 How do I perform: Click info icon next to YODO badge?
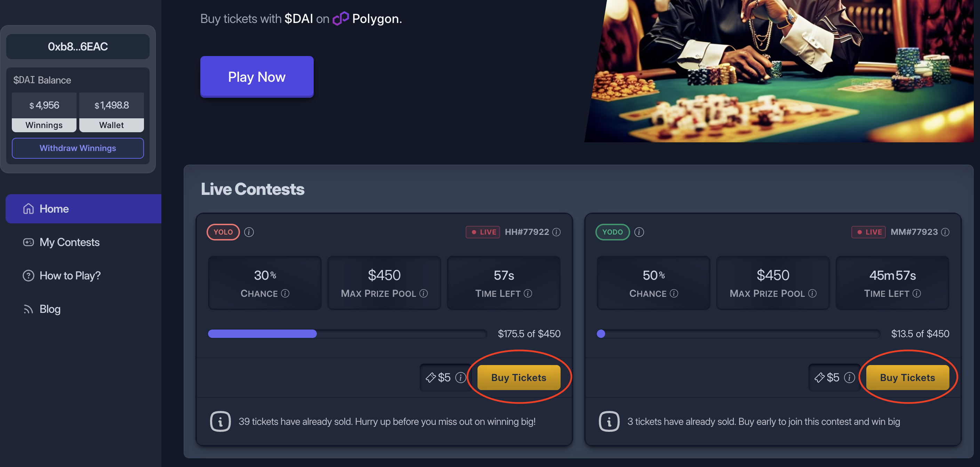[639, 232]
